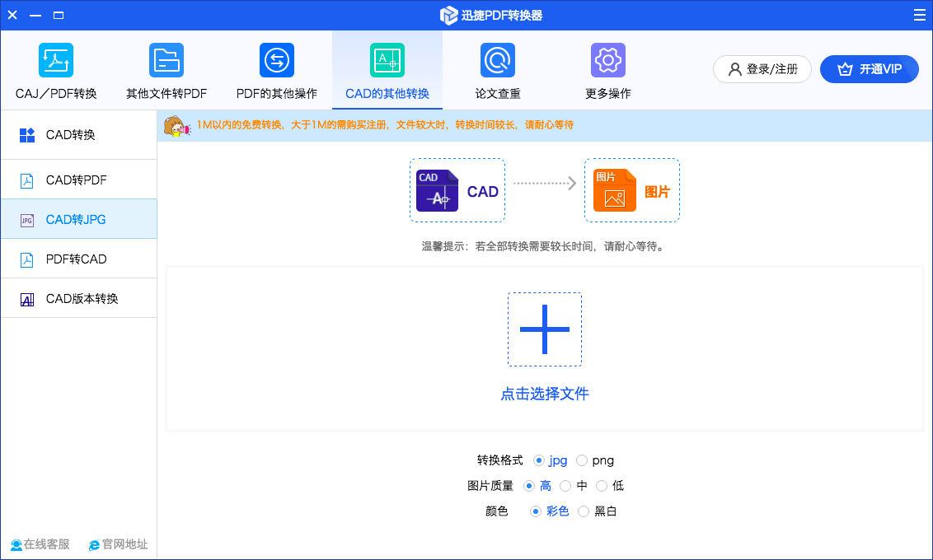The image size is (933, 560).
Task: Switch to CAJ/PDF转换 tab label
Action: pos(56,93)
